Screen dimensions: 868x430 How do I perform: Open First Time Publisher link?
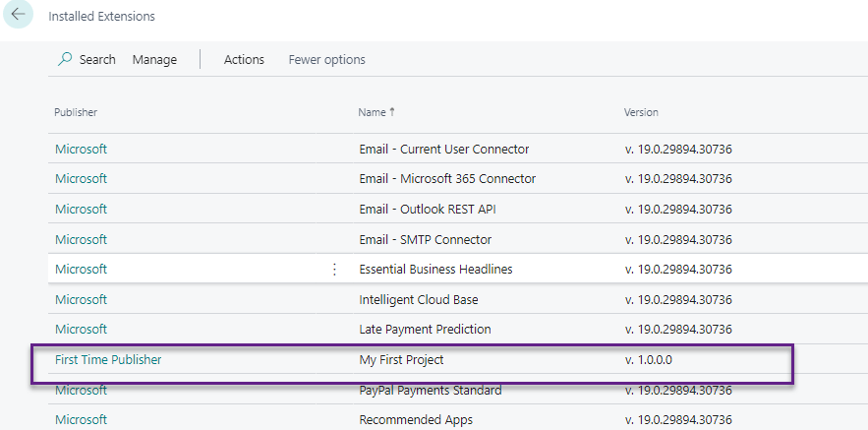[108, 360]
